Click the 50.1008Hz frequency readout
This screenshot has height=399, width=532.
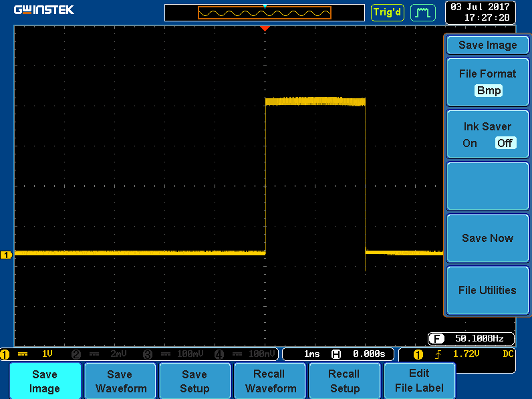(479, 338)
